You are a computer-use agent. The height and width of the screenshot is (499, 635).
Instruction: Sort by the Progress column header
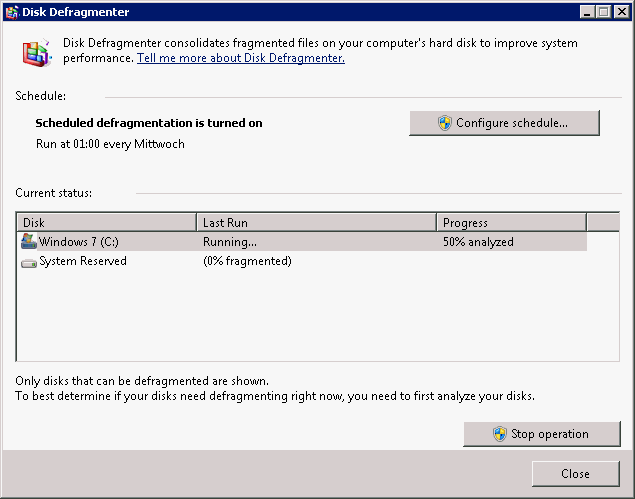(x=511, y=223)
